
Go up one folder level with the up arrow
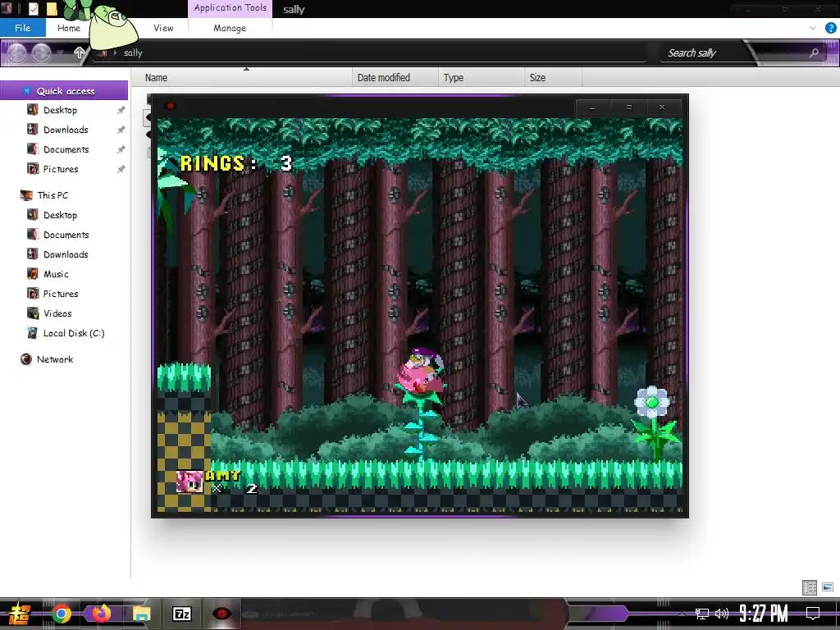[x=80, y=52]
